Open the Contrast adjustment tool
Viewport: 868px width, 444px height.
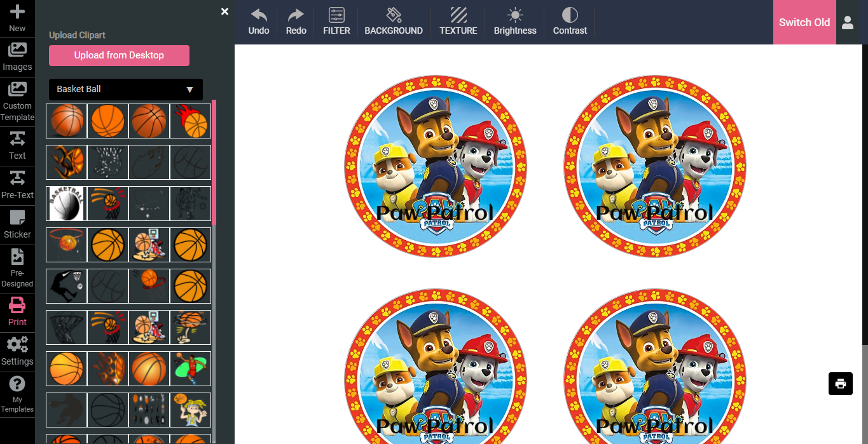point(570,15)
